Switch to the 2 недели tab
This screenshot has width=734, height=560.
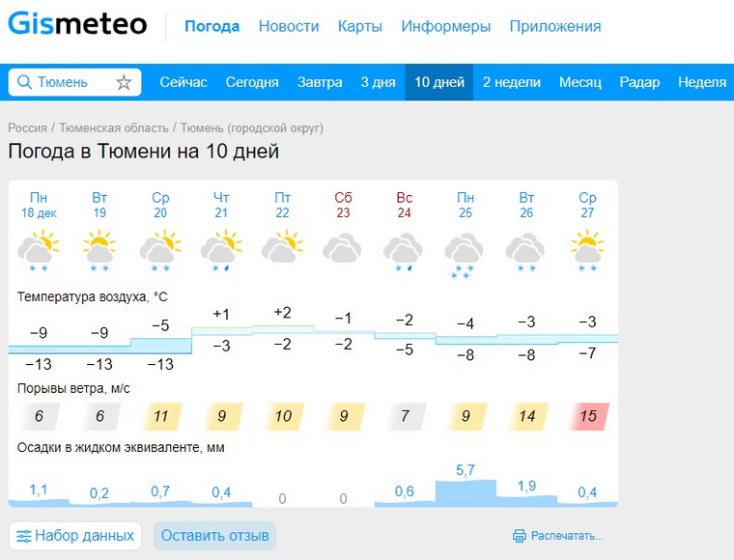click(512, 82)
